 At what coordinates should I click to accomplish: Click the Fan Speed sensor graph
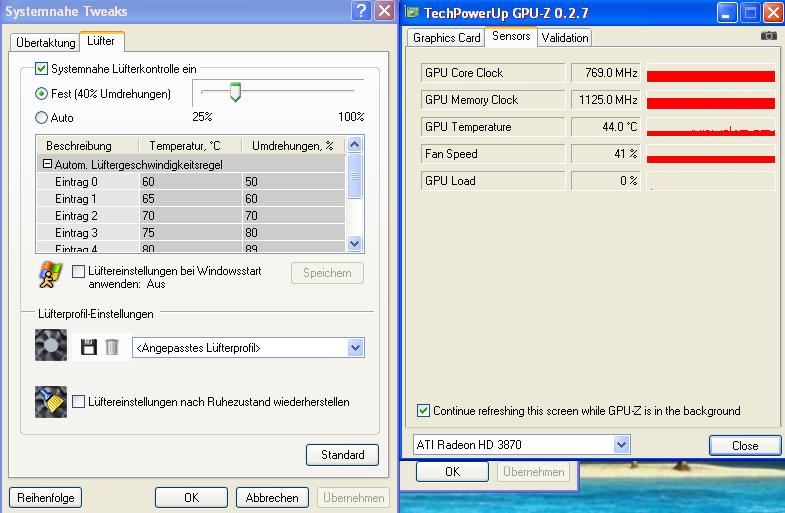pos(711,154)
